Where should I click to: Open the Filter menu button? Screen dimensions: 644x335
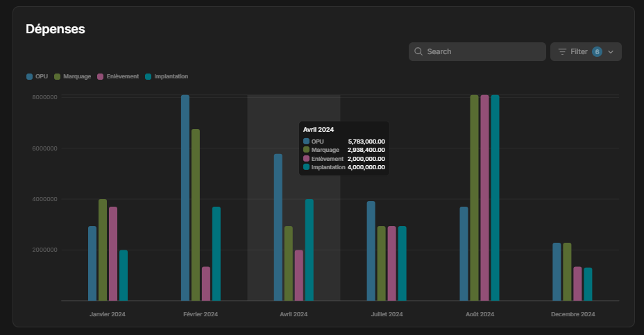click(586, 52)
